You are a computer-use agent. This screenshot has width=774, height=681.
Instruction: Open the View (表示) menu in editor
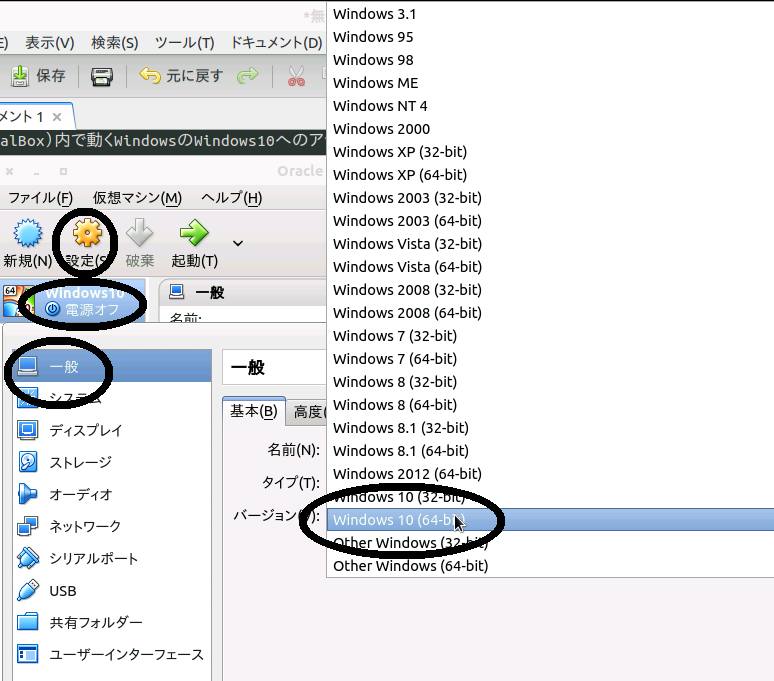[50, 43]
